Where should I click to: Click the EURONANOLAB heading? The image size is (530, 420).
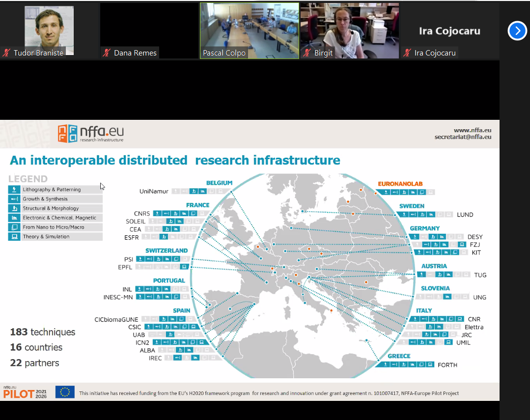tap(400, 184)
